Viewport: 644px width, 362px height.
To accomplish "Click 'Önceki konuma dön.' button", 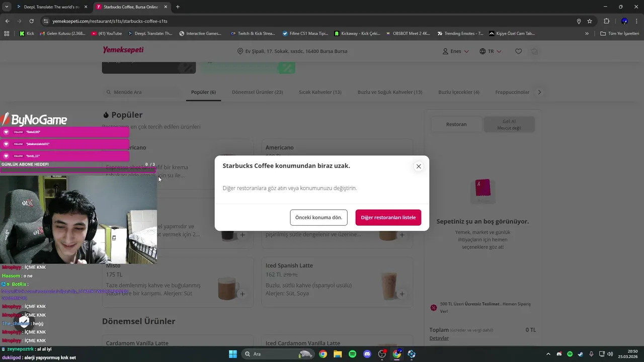I will pos(318,217).
